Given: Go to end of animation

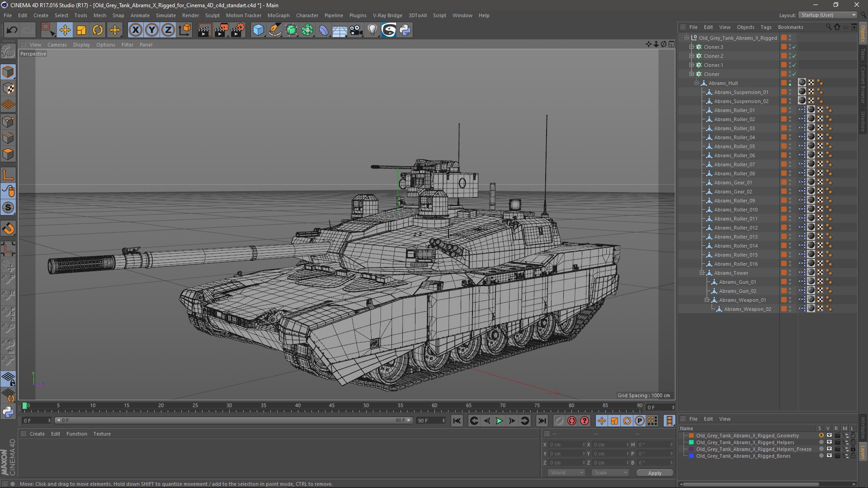Looking at the screenshot, I should pyautogui.click(x=542, y=421).
